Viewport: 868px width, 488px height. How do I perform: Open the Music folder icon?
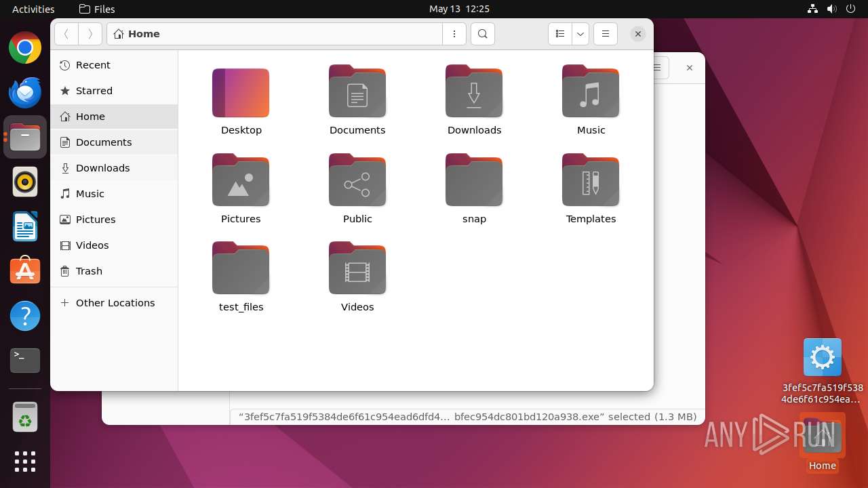[591, 91]
